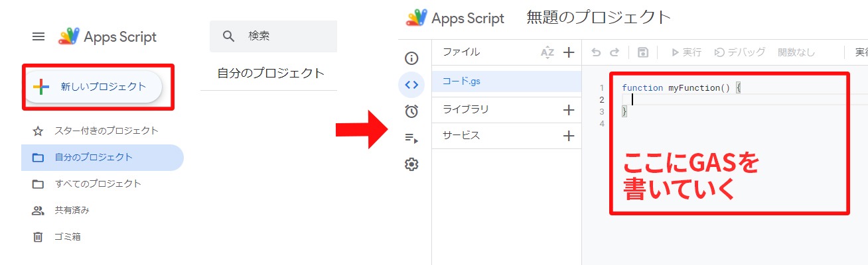Open the overview info icon
The image size is (868, 265).
[x=411, y=58]
